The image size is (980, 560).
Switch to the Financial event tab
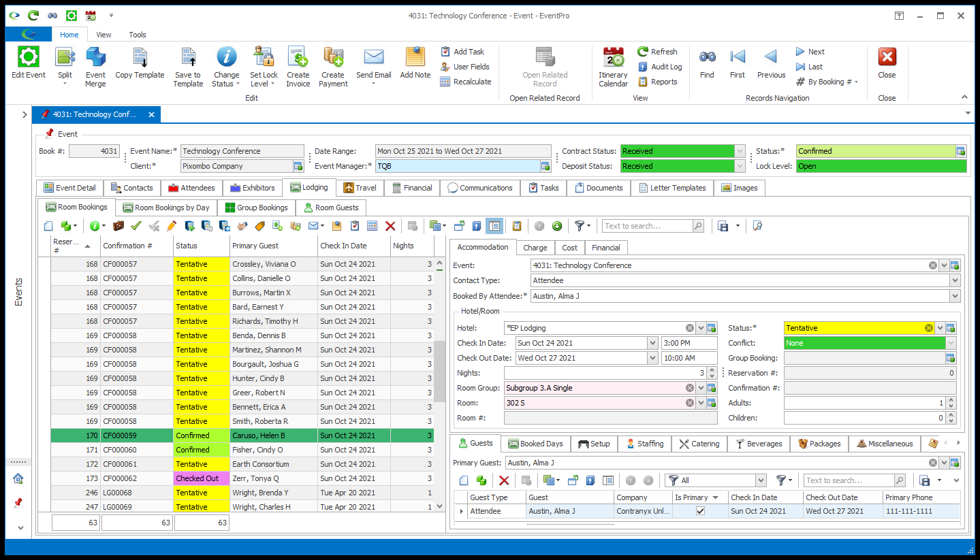pos(411,188)
